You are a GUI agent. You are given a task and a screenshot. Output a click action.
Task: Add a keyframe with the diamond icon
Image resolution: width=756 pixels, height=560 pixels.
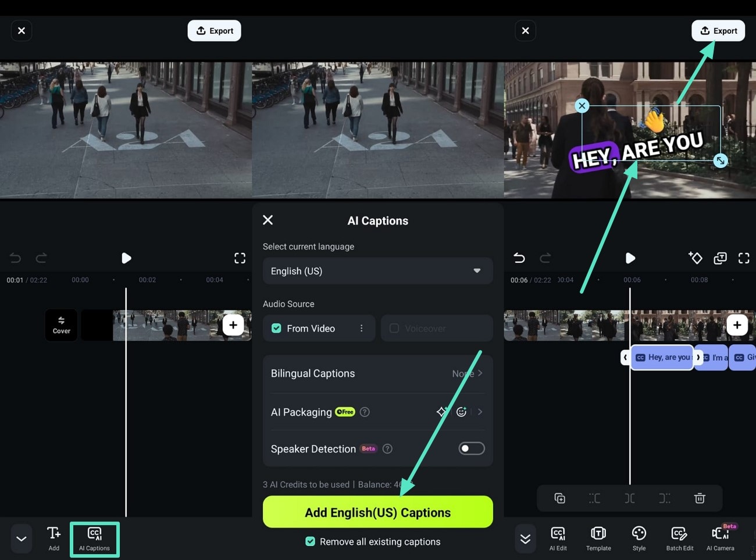pyautogui.click(x=696, y=258)
